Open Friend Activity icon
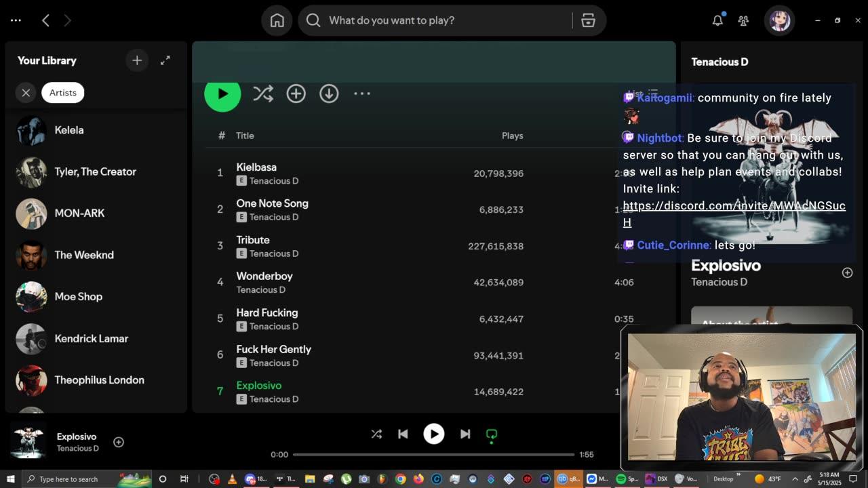868x488 pixels. click(x=743, y=20)
